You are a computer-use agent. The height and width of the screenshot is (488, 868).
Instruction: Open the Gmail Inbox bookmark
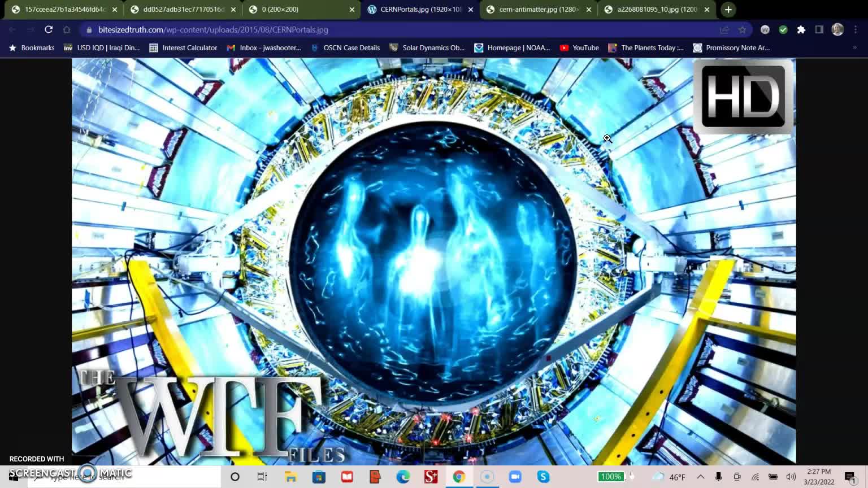264,48
